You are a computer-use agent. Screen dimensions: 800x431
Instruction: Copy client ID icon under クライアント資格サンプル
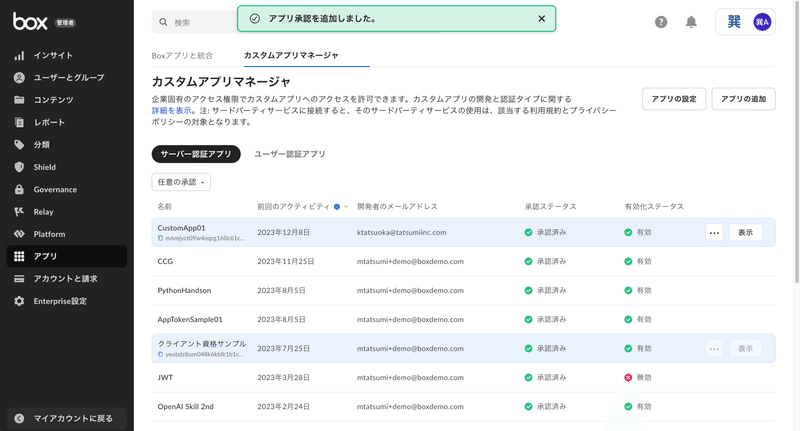tap(160, 354)
